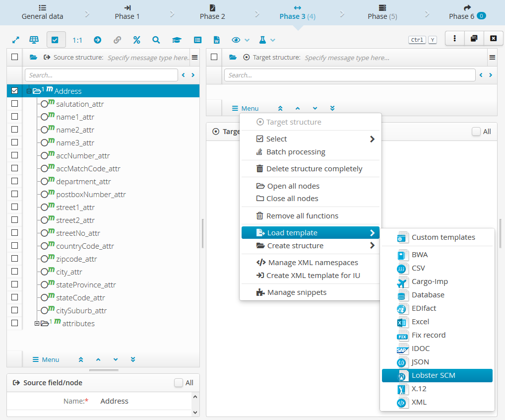Click in the target structure search field
Image resolution: width=505 pixels, height=420 pixels.
(350, 75)
